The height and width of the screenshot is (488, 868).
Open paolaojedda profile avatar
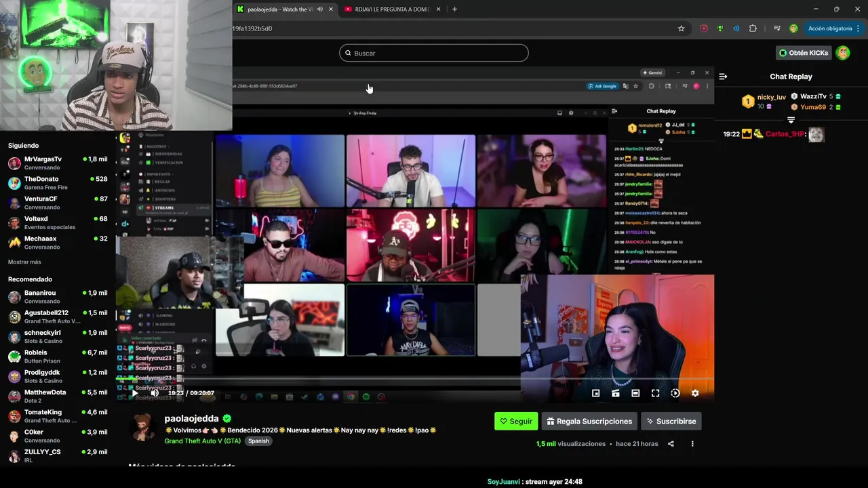pos(143,427)
